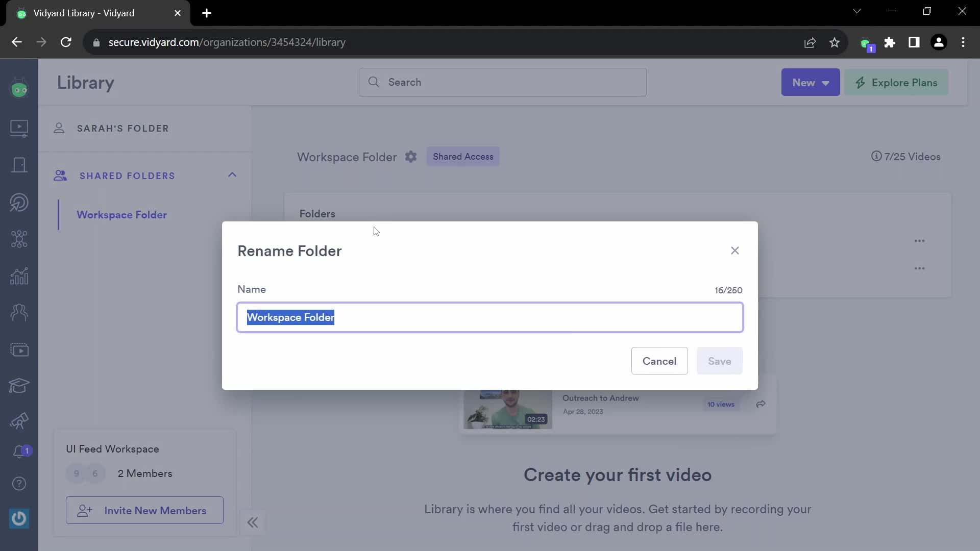
Task: Open the Workspace Folder settings gear
Action: 411,157
